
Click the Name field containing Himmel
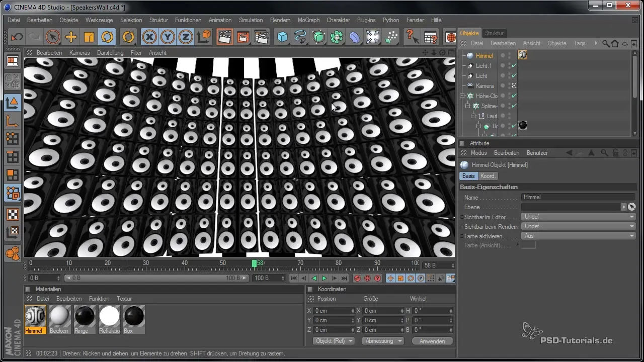click(x=578, y=197)
